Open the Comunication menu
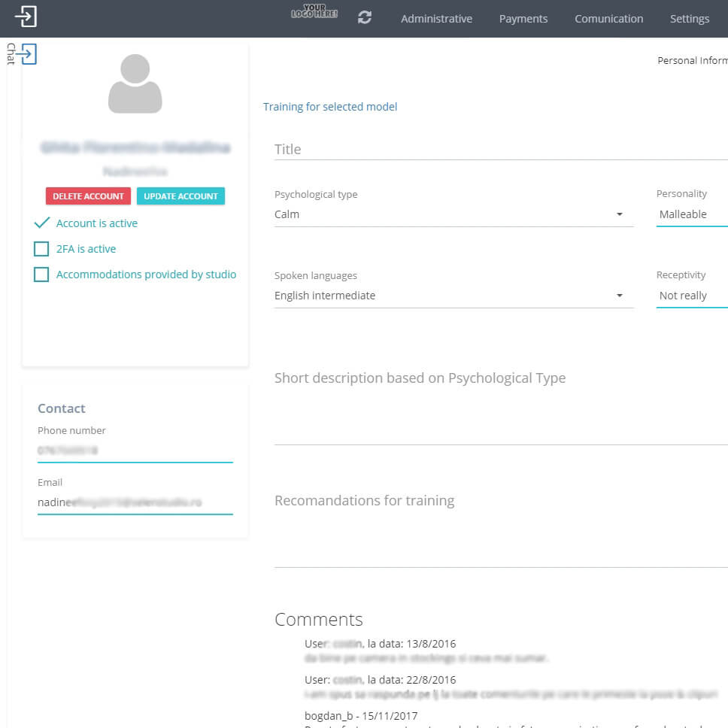 coord(608,19)
